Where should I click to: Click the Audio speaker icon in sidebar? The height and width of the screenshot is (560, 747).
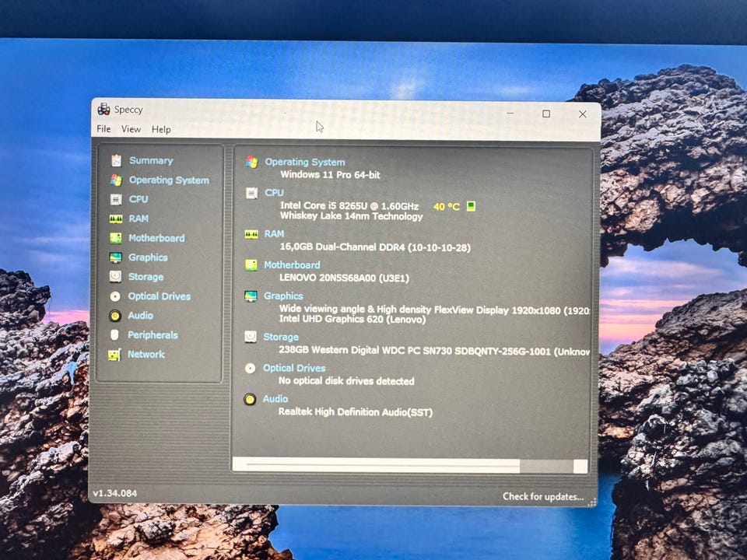pyautogui.click(x=115, y=316)
